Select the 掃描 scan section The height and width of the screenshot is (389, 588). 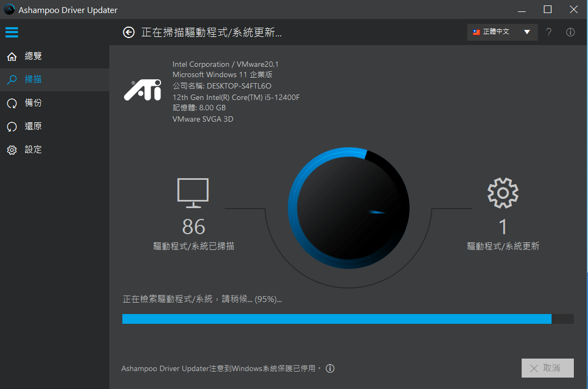pos(55,80)
